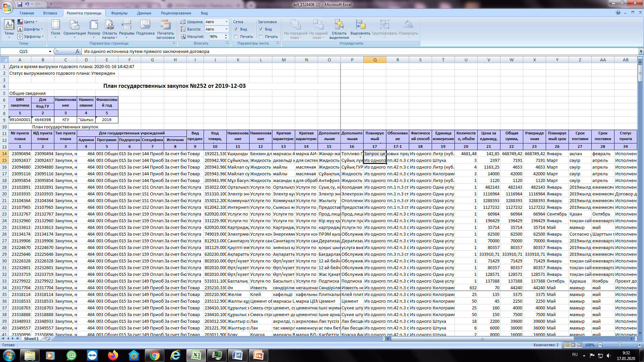Open Excel Help question mark icon
Screen dimensions: 644x362
pyautogui.click(x=618, y=13)
